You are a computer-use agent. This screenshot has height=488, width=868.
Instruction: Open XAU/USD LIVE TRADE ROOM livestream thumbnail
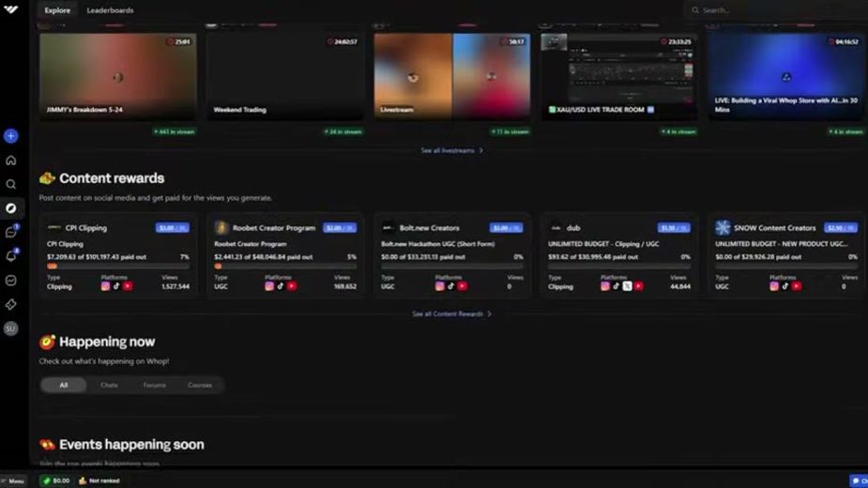[619, 76]
